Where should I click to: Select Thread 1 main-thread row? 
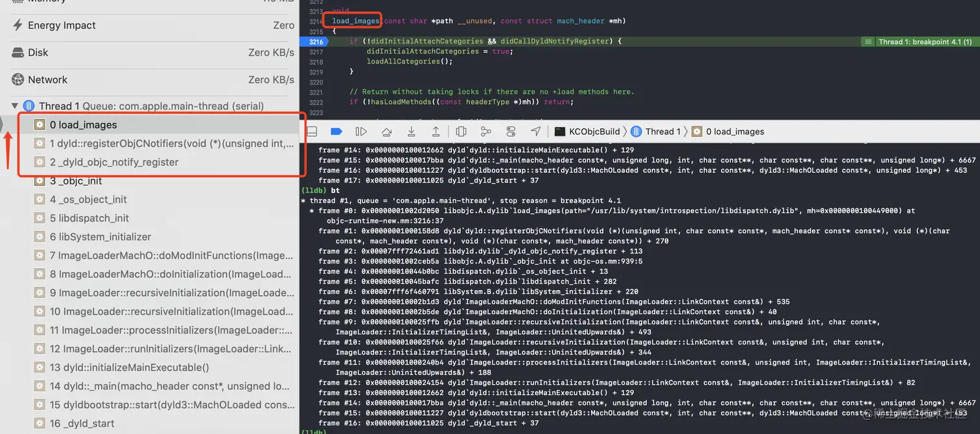coord(149,106)
